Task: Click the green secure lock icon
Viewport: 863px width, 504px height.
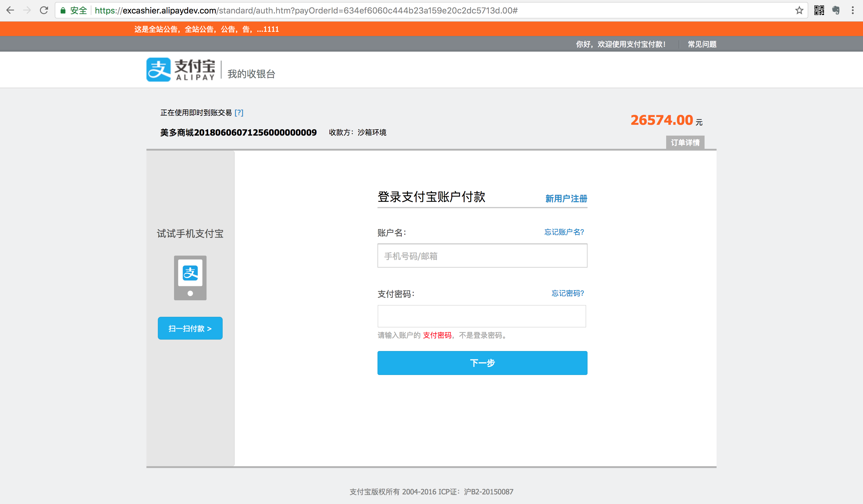Action: [63, 10]
